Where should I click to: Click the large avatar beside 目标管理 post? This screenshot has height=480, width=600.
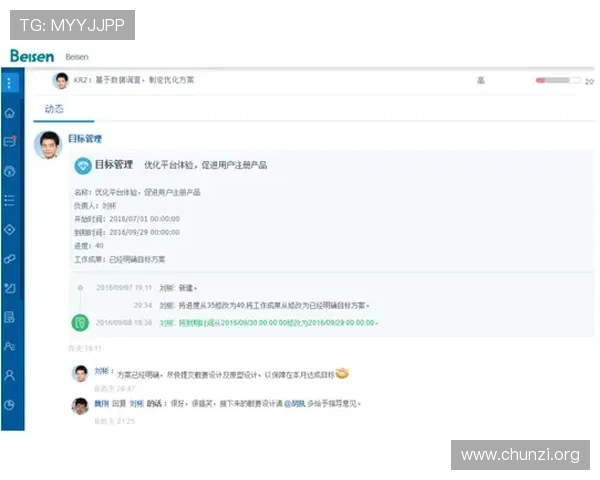[48, 145]
